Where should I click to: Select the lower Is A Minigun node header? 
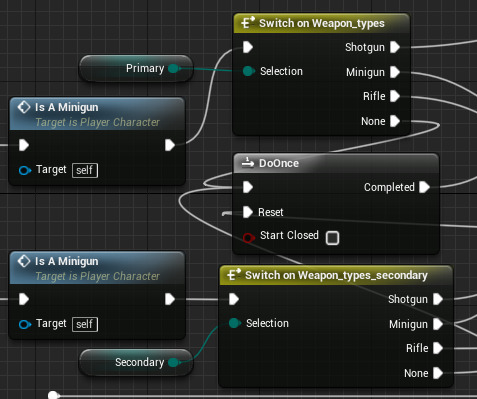pos(97,268)
